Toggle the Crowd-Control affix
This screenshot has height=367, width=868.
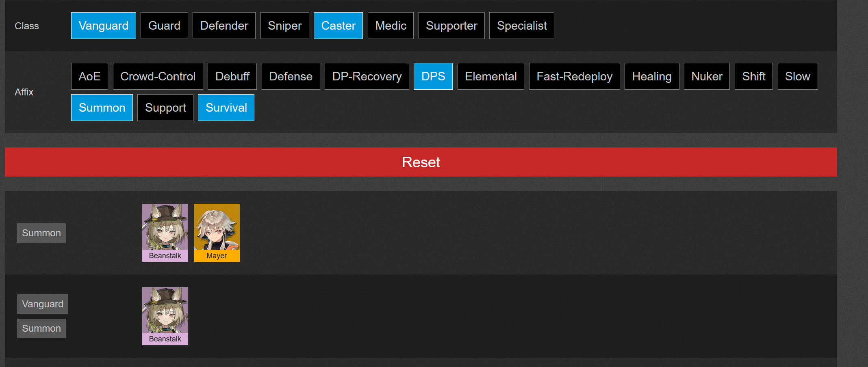pyautogui.click(x=158, y=76)
